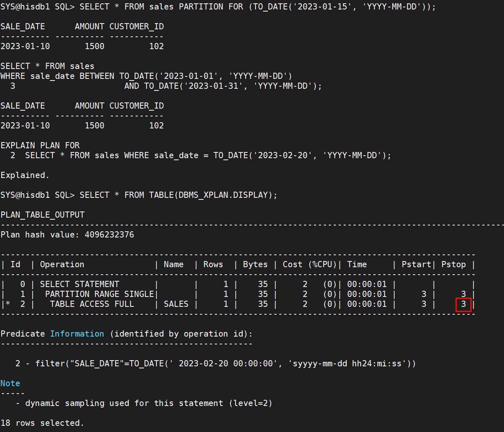Click the Pstart column header
This screenshot has height=432, width=504.
(x=416, y=264)
